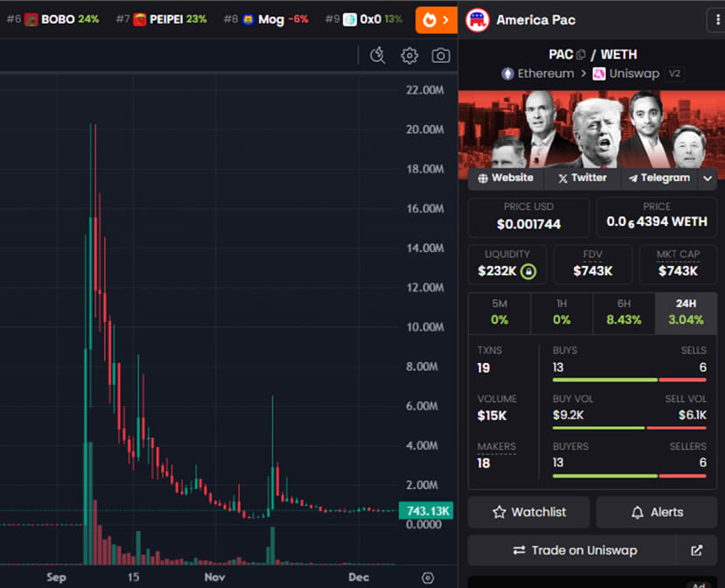
Task: Open the three-dot options menu
Action: click(718, 20)
